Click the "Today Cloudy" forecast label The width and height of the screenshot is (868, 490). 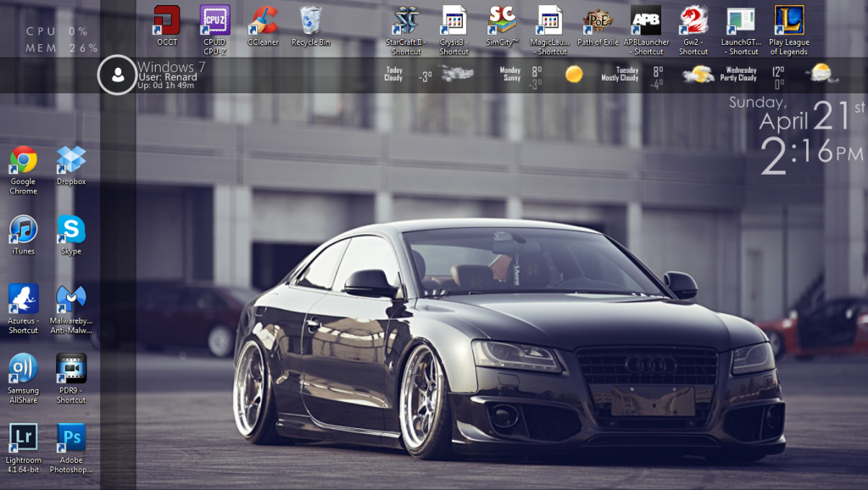pos(393,75)
